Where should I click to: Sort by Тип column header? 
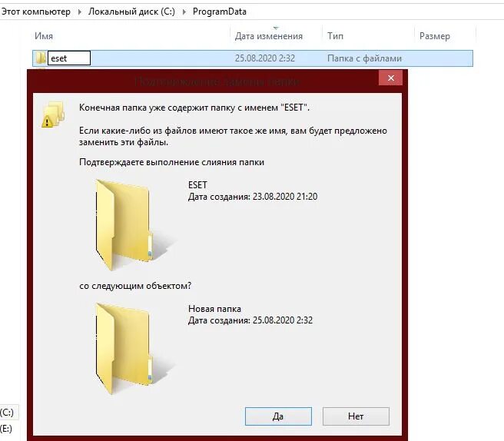click(335, 36)
